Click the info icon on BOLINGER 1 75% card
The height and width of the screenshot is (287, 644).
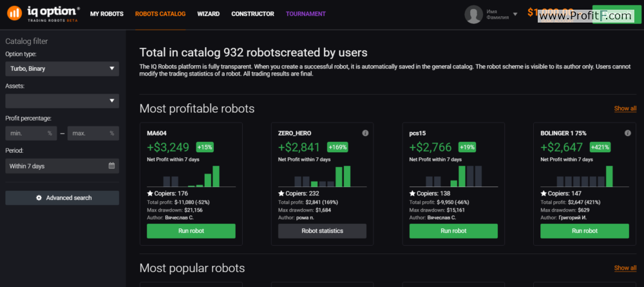627,134
